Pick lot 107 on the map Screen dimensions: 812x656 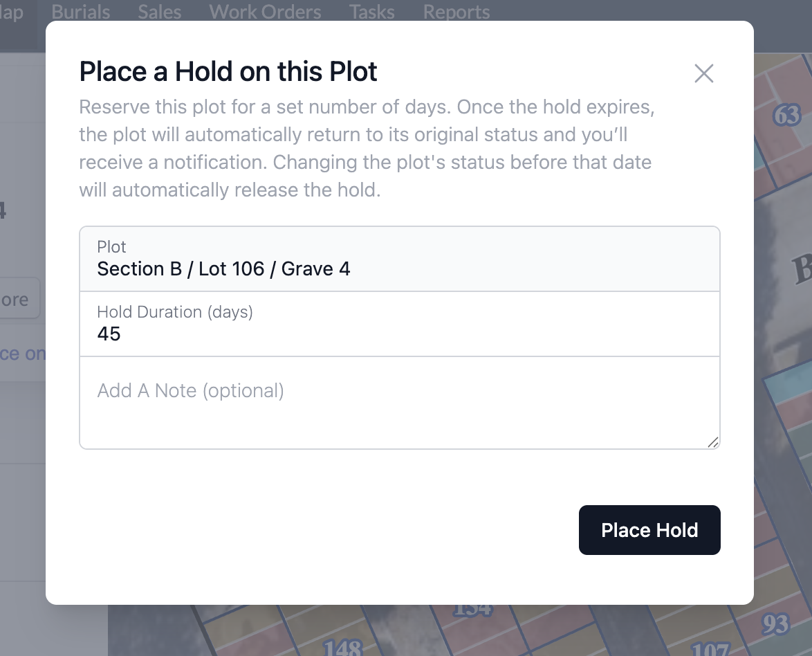pos(710,650)
